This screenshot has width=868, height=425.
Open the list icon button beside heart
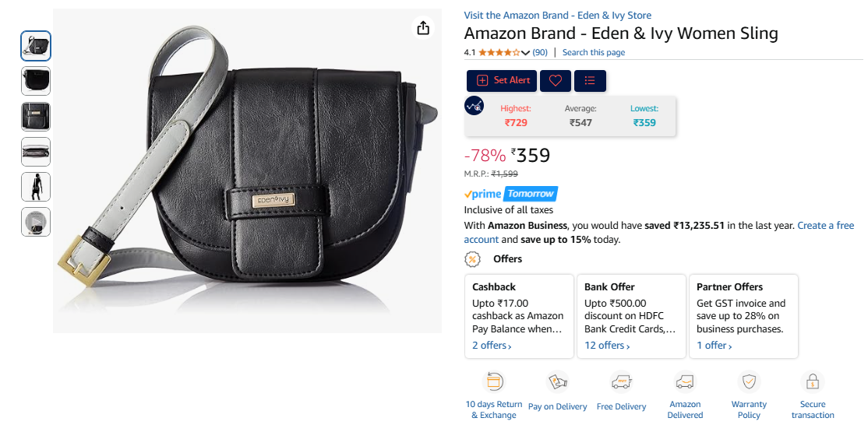pos(590,81)
